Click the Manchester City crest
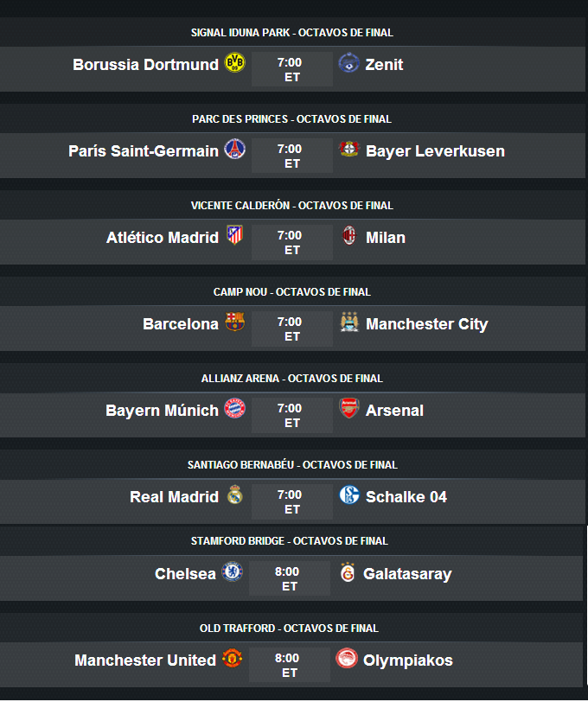 348,322
